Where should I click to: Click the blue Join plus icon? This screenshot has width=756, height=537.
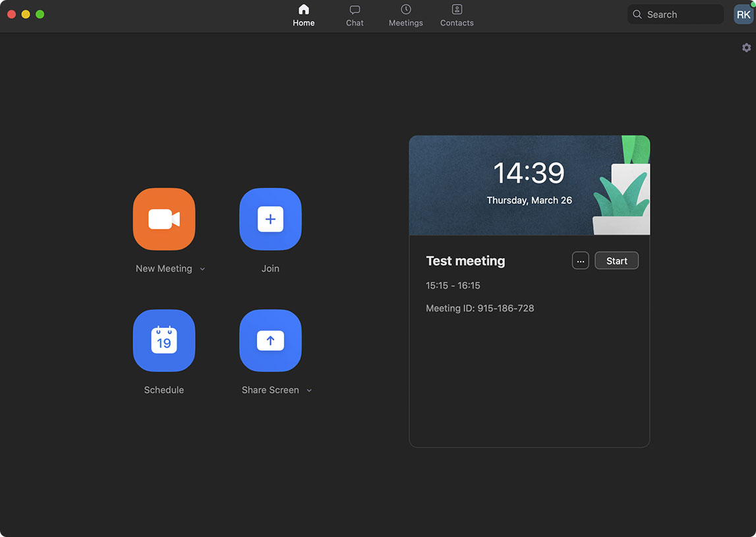(x=270, y=219)
